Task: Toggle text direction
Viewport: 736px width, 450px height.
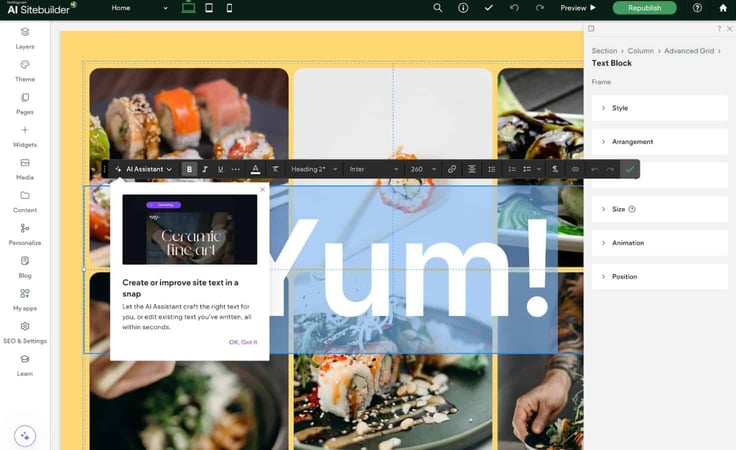Action: (x=555, y=169)
